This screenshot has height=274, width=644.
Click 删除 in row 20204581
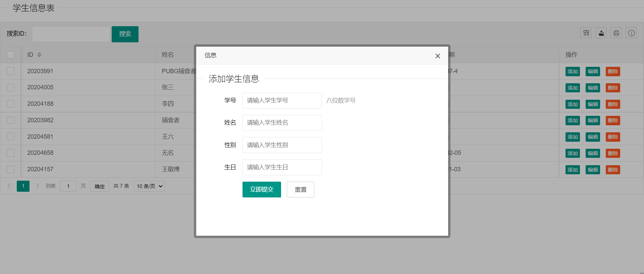[x=613, y=137]
